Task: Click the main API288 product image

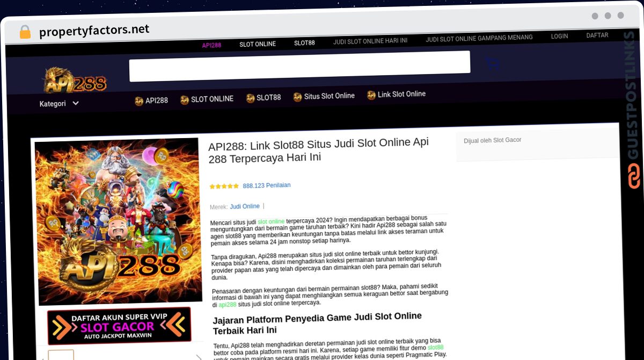Action: (118, 221)
